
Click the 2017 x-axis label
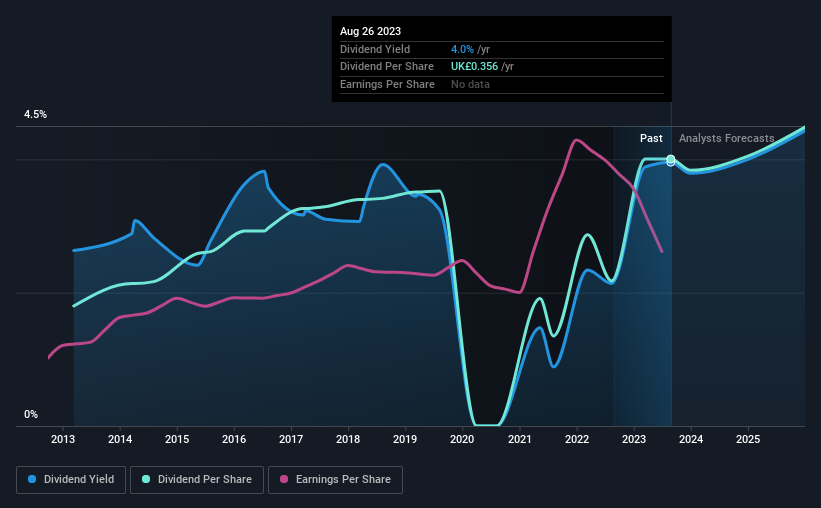coord(291,439)
